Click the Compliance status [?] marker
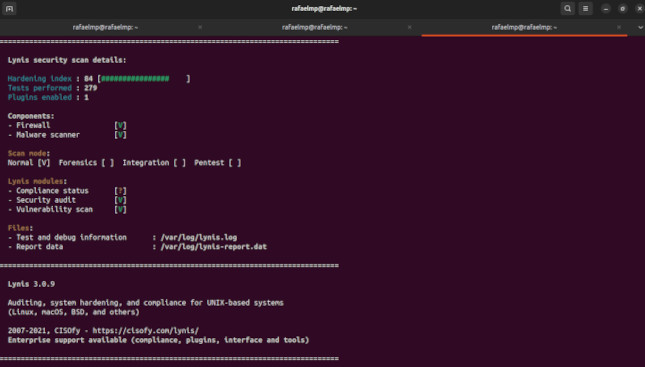This screenshot has width=645, height=367. coord(120,191)
